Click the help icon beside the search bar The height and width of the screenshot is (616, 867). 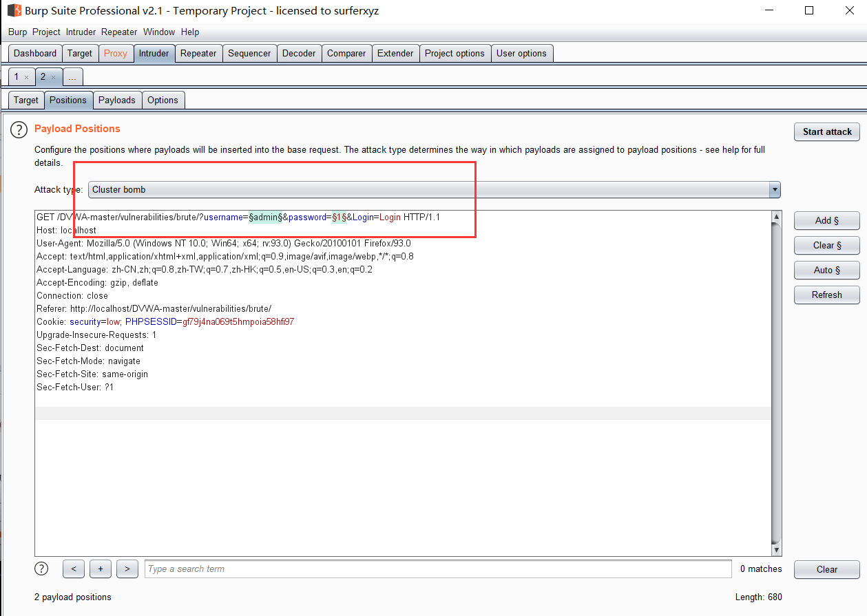click(x=41, y=569)
